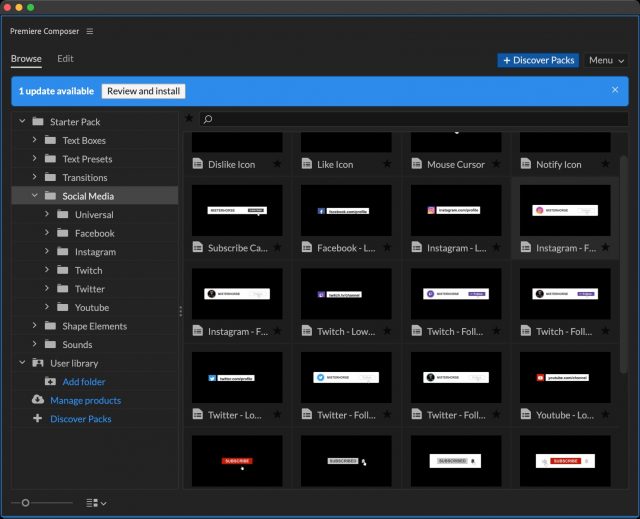This screenshot has height=519, width=640.
Task: Click the file icon beside Notify Icon
Action: click(525, 164)
